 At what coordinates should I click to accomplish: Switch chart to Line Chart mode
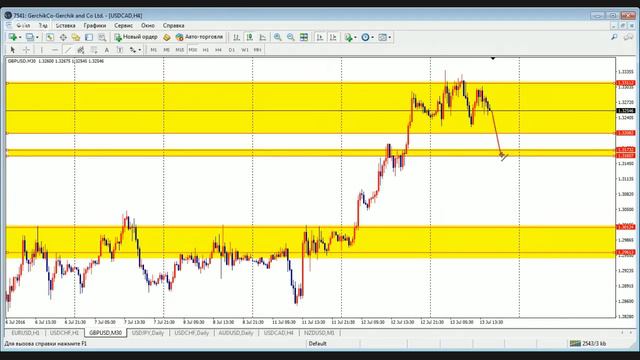click(x=262, y=37)
